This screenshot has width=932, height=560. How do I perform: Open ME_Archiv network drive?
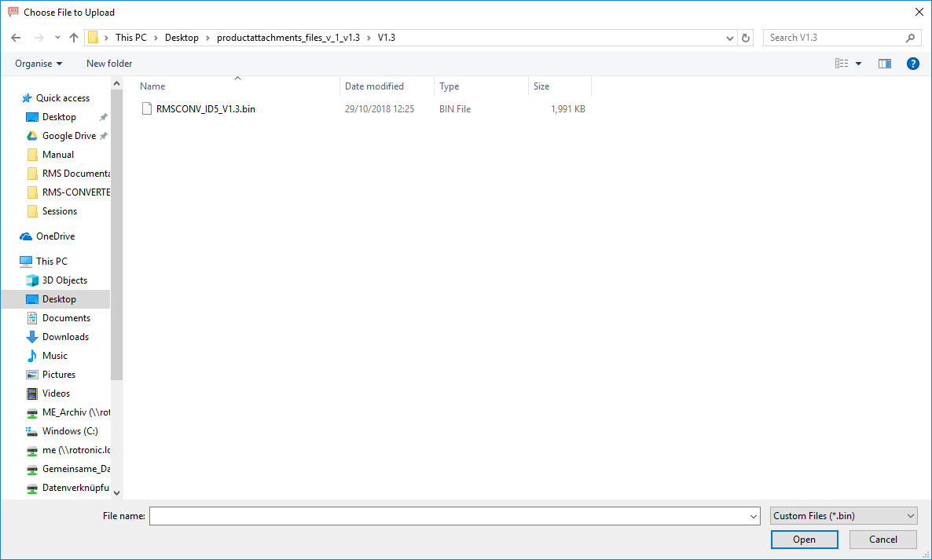[x=68, y=412]
